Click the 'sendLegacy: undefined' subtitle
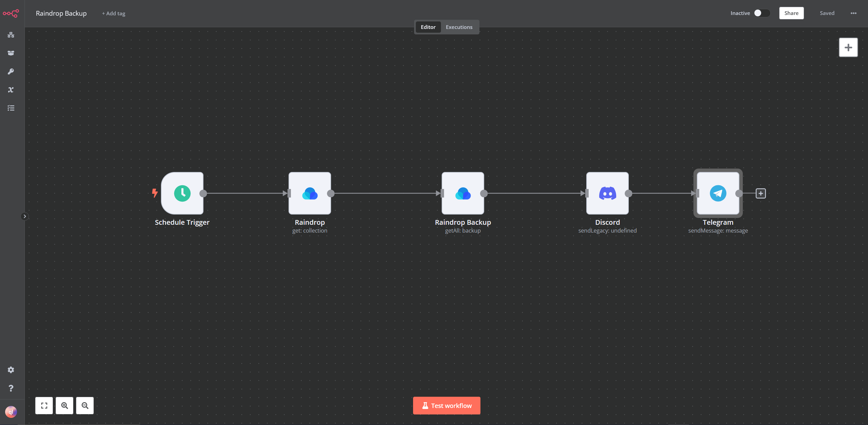 [x=607, y=231]
